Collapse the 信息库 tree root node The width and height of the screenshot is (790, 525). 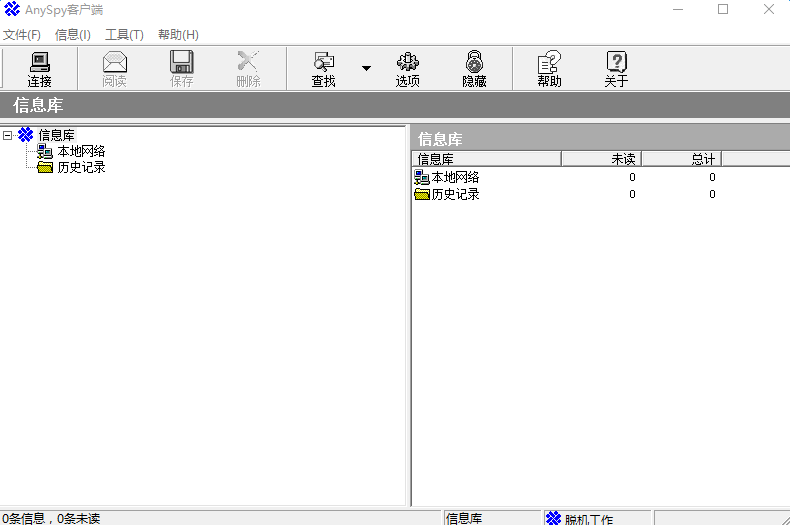click(8, 135)
